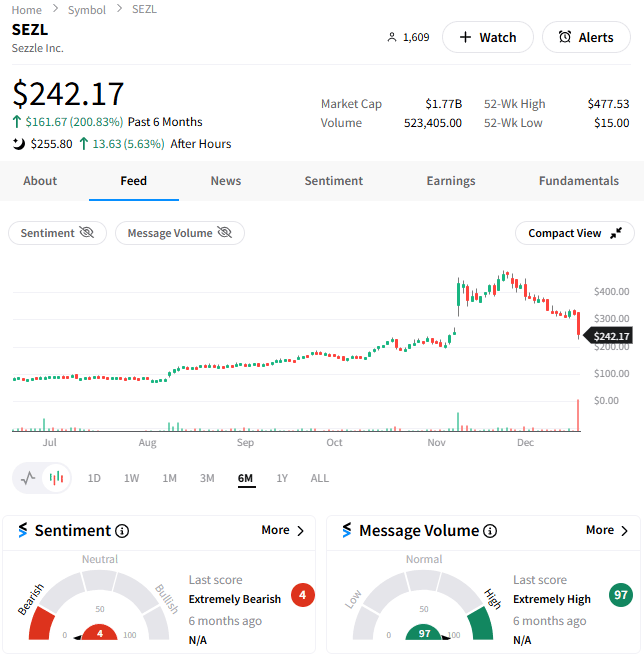Click the Volume value 523,405.00
Viewport: 644px width, 656px height.
click(x=433, y=123)
